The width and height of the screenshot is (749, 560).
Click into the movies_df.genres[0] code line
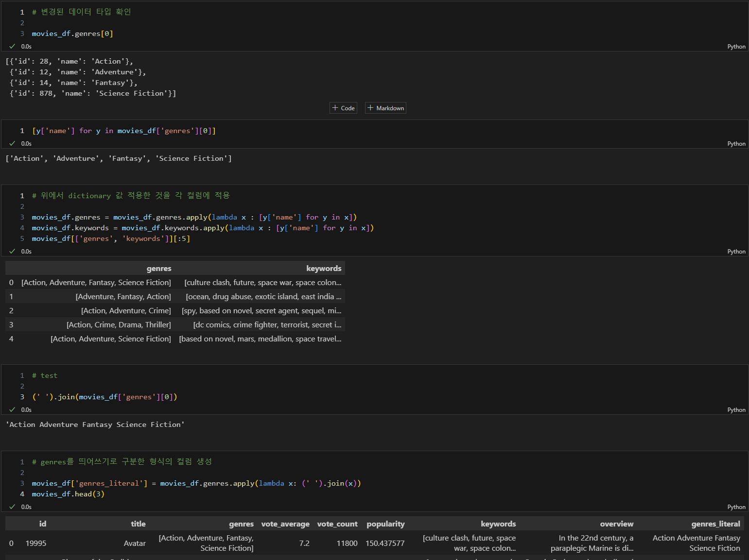click(x=72, y=34)
